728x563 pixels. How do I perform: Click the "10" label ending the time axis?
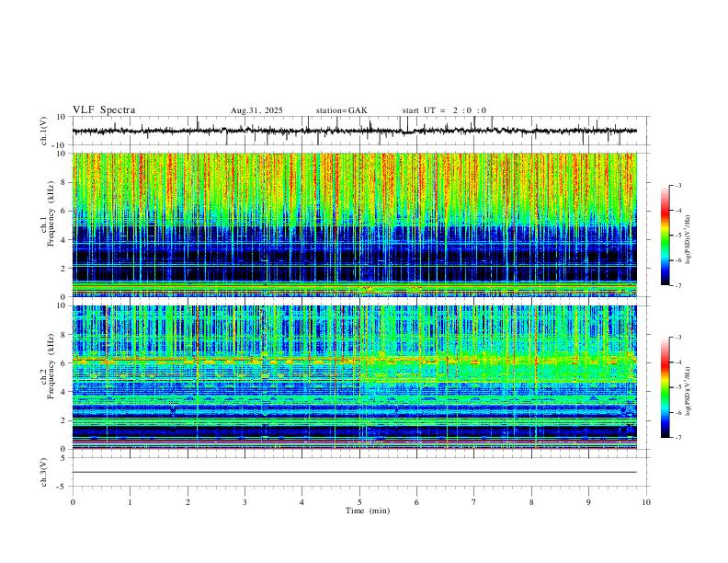tap(646, 502)
